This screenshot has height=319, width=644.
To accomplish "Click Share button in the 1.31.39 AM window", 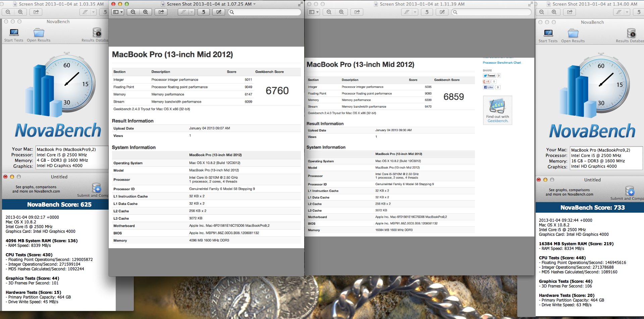I will pyautogui.click(x=357, y=12).
